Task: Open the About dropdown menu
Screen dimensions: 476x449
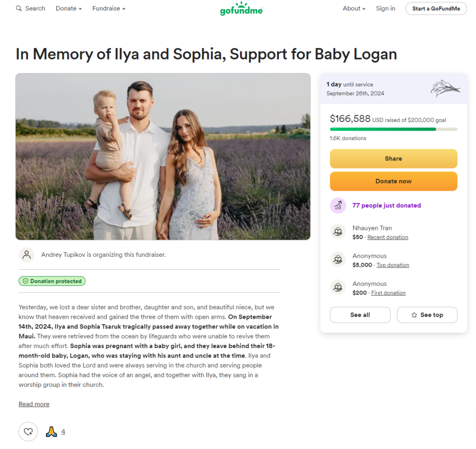Action: 354,8
